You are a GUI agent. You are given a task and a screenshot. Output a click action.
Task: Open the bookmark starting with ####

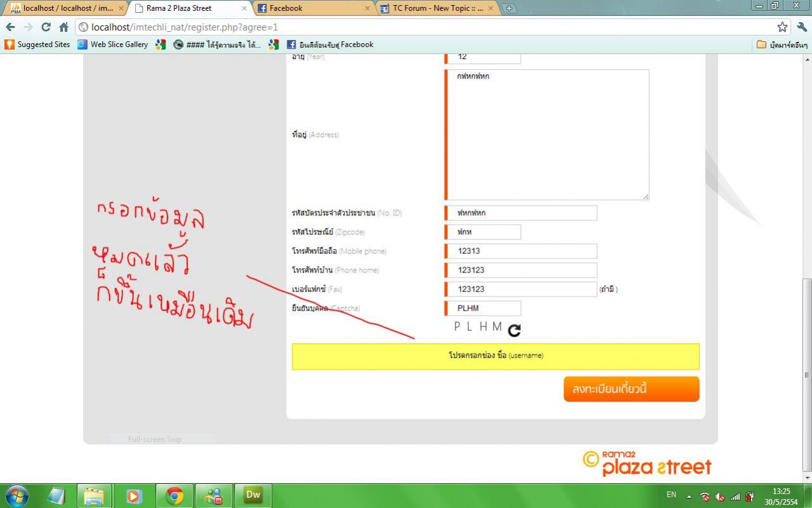point(217,44)
